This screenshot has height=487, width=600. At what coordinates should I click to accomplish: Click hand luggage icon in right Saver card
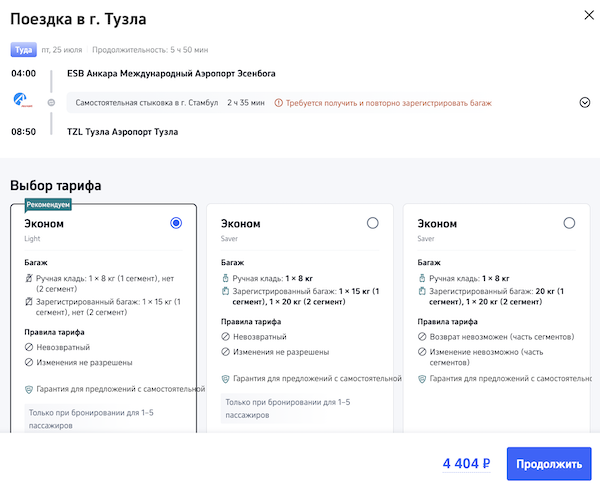point(422,277)
